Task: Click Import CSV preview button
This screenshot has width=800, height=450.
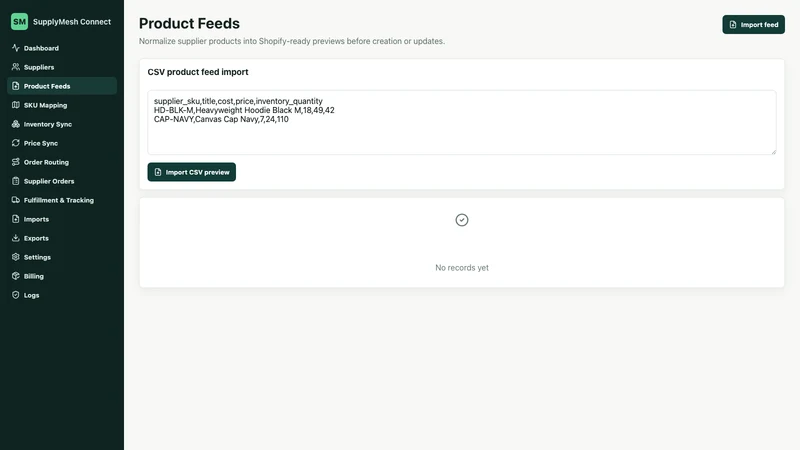Action: point(191,172)
